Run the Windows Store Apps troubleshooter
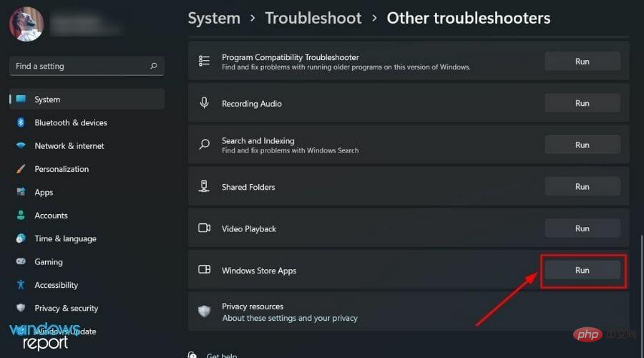This screenshot has height=358, width=644. tap(582, 271)
